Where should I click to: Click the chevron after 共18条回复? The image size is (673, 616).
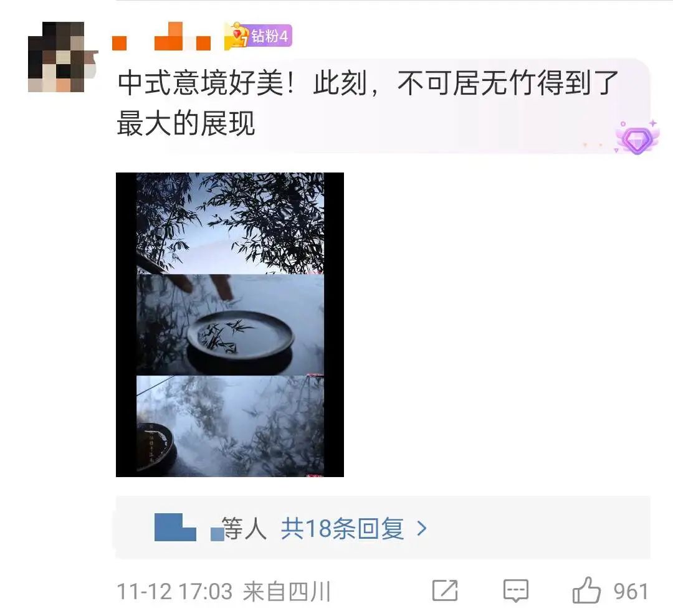tap(422, 529)
